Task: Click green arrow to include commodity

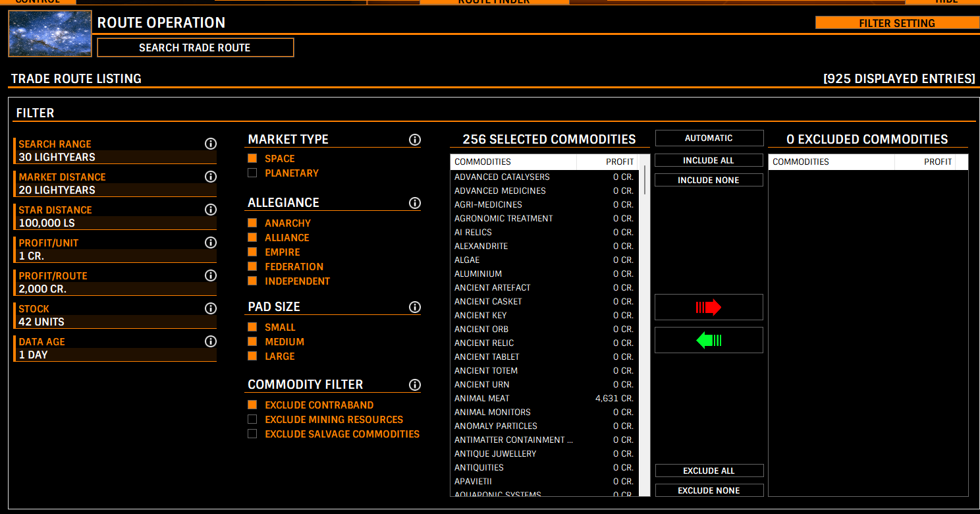Action: click(709, 340)
